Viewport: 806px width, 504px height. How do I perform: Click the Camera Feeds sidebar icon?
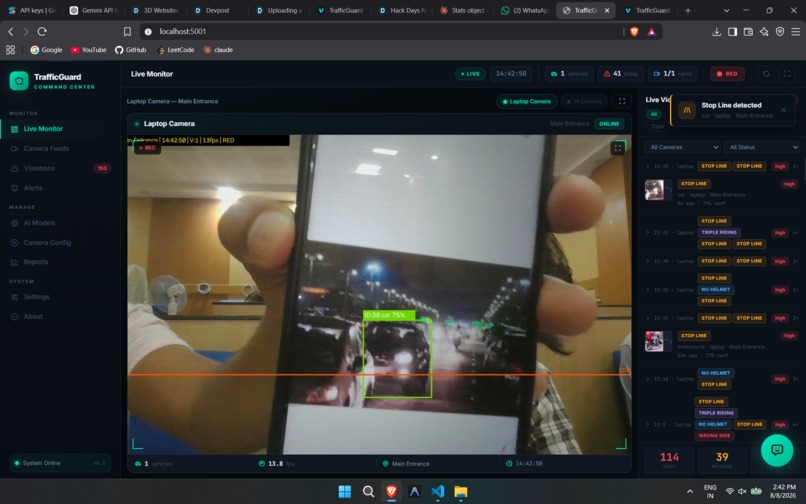click(14, 149)
